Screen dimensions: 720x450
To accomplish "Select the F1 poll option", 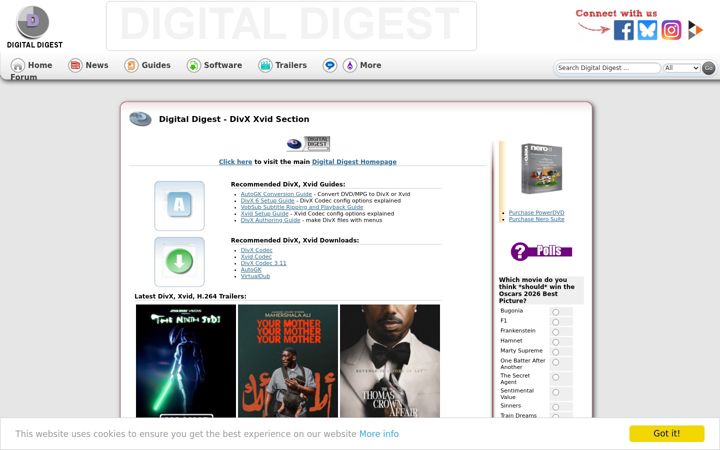I will tap(556, 322).
